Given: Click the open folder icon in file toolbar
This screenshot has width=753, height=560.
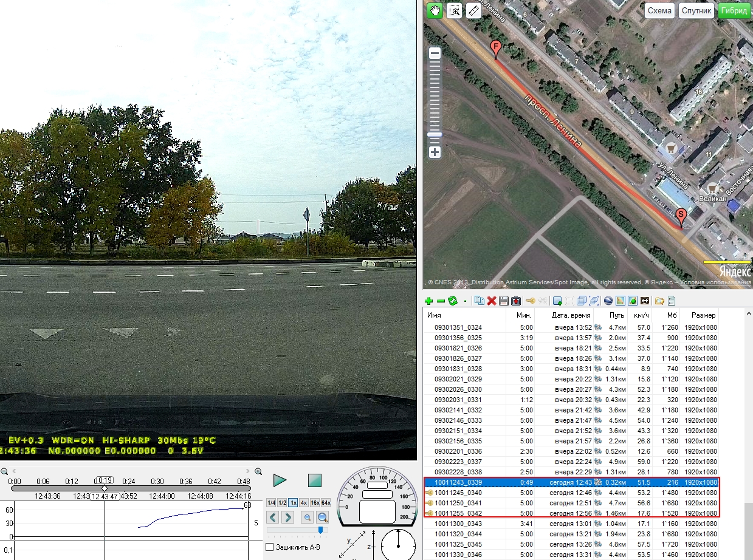Looking at the screenshot, I should (659, 301).
